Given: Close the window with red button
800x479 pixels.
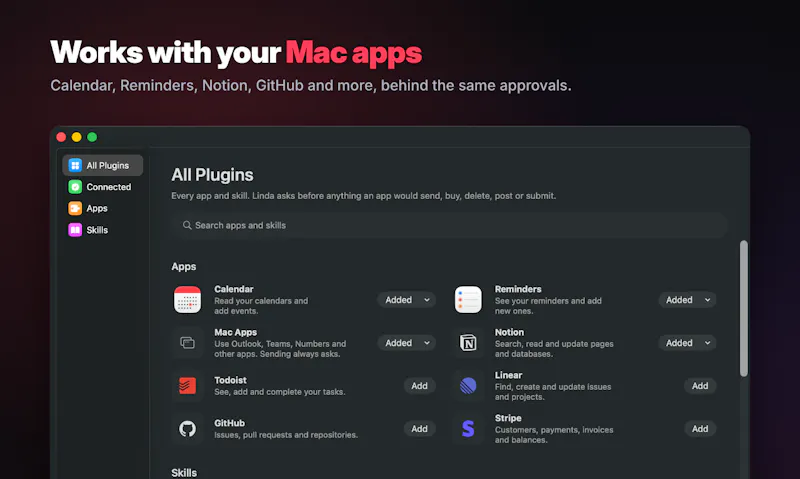Looking at the screenshot, I should [61, 137].
